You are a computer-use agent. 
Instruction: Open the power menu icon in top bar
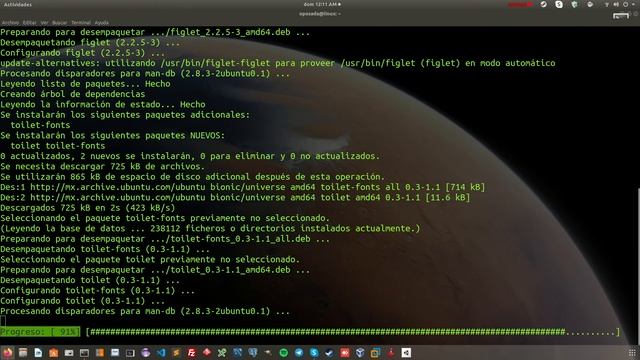626,4
